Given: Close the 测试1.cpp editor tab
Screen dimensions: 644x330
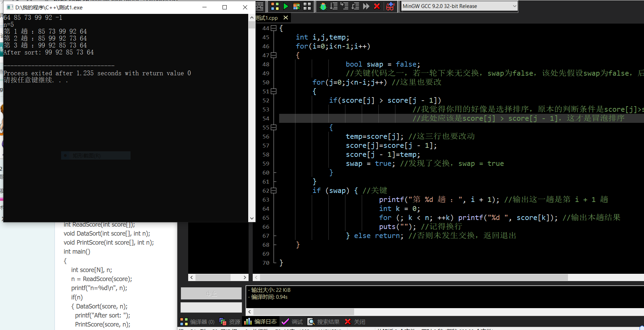Looking at the screenshot, I should click(285, 18).
